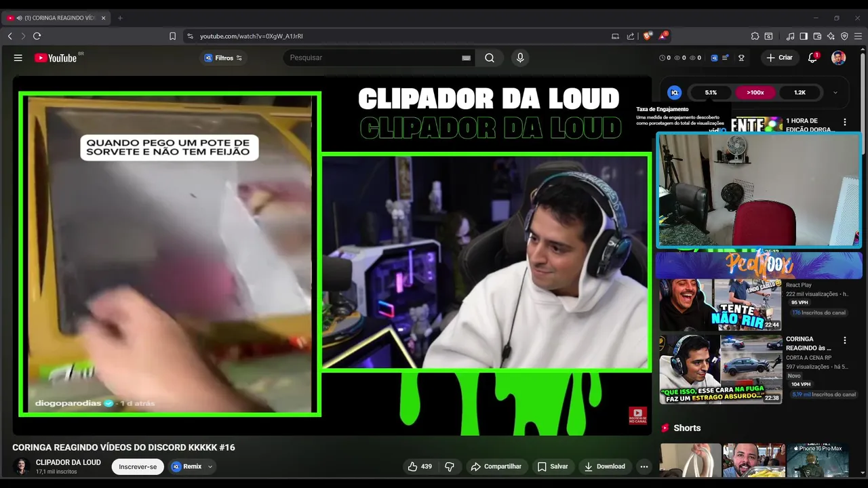
Task: Select the CORINGA REAGINDO tab
Action: tap(57, 18)
